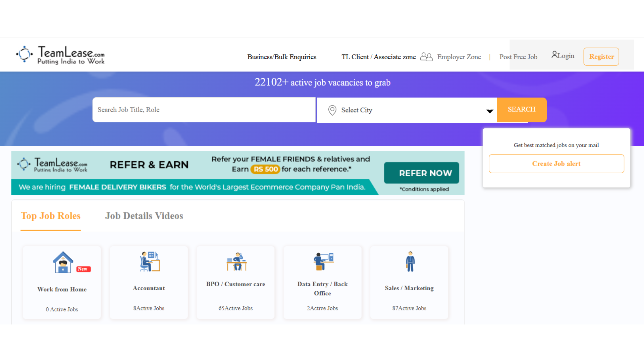This screenshot has width=644, height=362.
Task: Click 'Get best matched jobs on your mail' text
Action: 556,145
